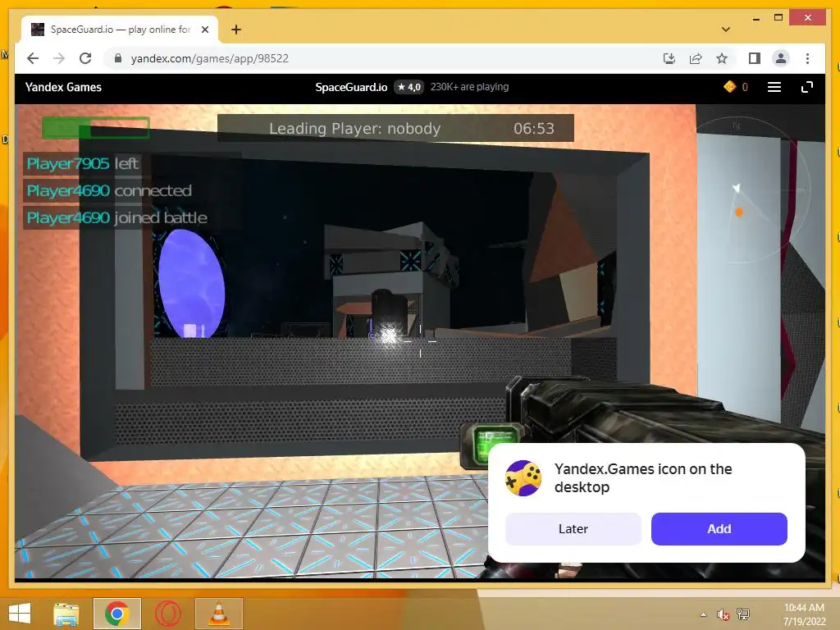The image size is (840, 630).
Task: Click the Yandex Games logo
Action: click(x=63, y=87)
